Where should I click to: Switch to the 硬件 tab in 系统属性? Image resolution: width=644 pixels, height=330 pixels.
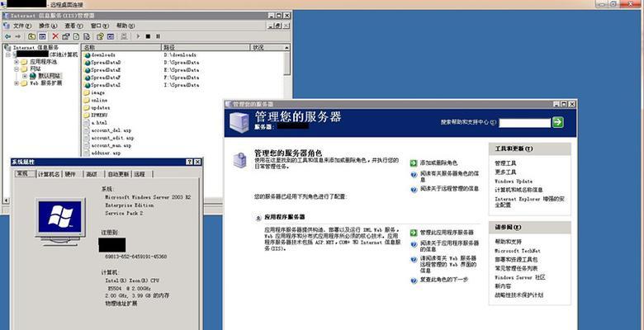(x=72, y=174)
